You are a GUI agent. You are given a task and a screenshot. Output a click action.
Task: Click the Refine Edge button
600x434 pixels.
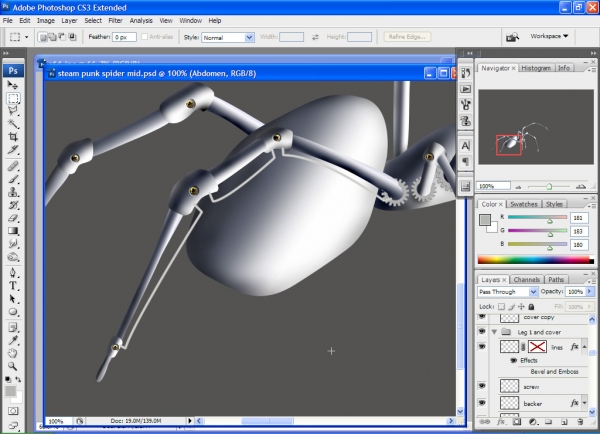[x=407, y=37]
